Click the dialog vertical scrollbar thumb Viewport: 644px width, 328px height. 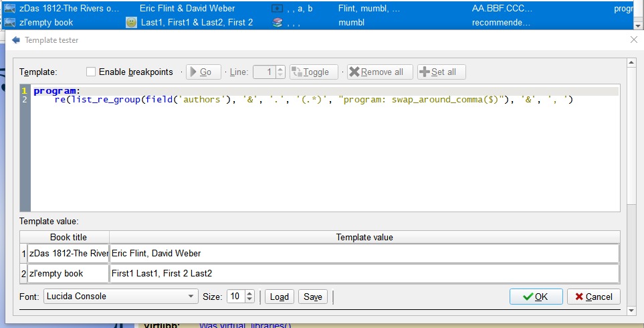click(632, 135)
